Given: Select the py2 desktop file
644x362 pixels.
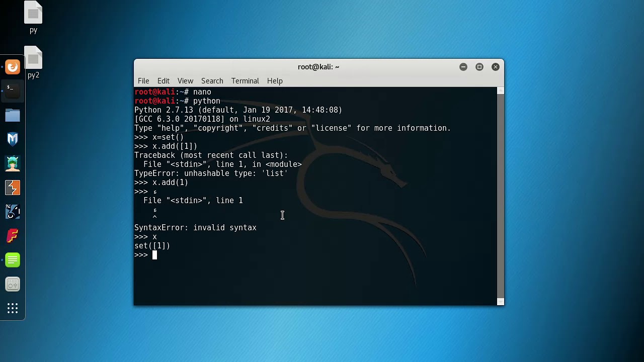Looking at the screenshot, I should click(33, 62).
